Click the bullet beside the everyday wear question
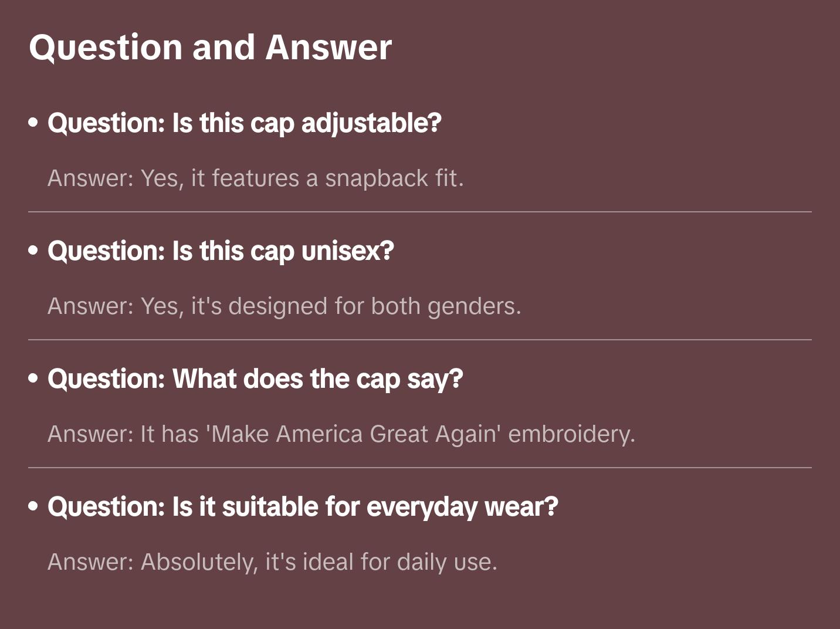The width and height of the screenshot is (840, 629). point(33,506)
